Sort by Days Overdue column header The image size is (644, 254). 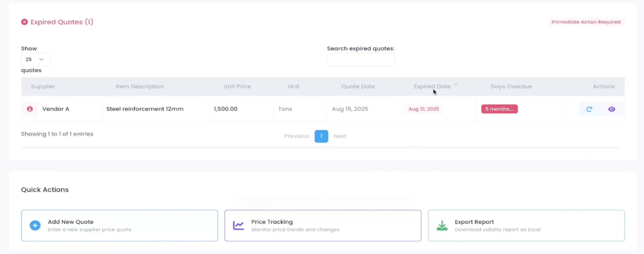(511, 87)
